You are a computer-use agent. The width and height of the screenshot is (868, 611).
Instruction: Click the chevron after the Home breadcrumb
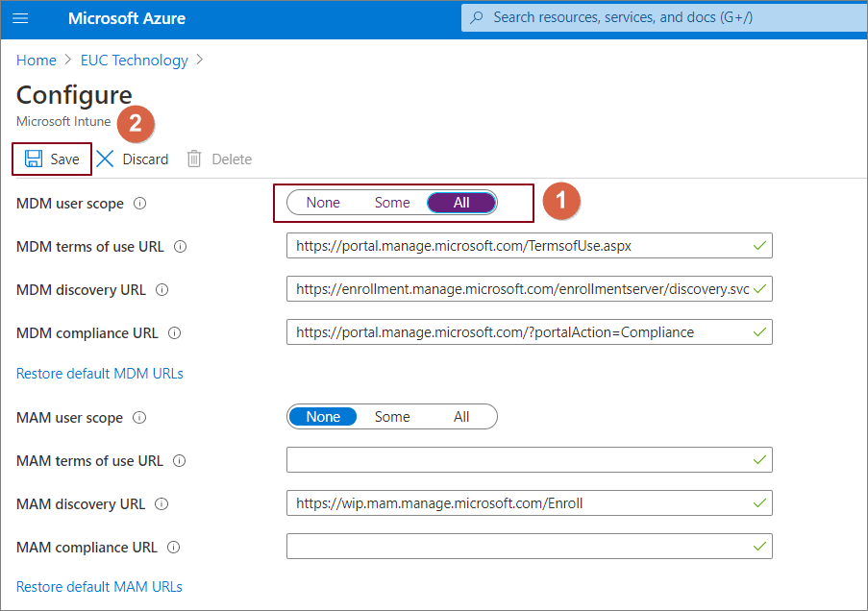68,60
